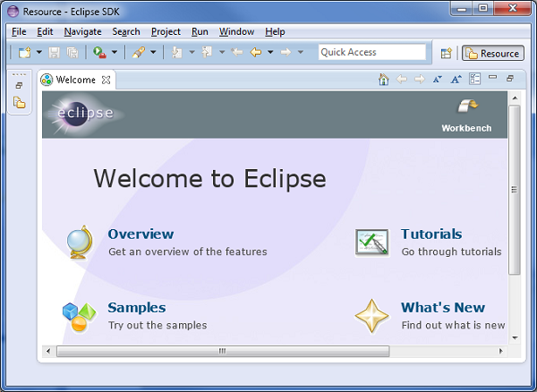Click the Eclipse logo in banner
Viewport: 537px width, 392px height.
83,115
